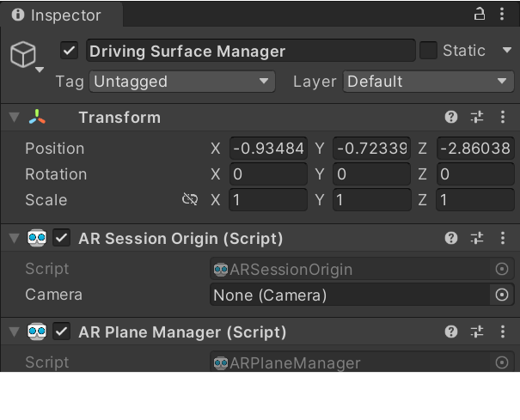Toggle the GameObject active checkbox

(x=70, y=51)
